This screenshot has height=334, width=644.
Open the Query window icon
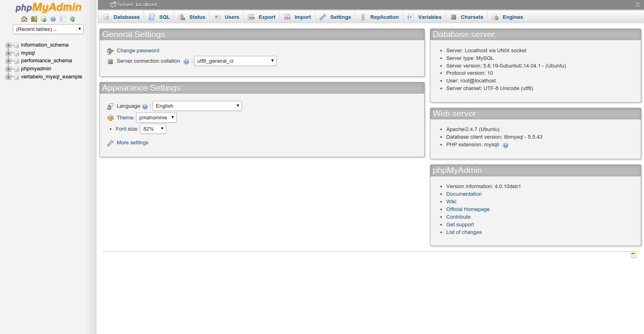[43, 19]
